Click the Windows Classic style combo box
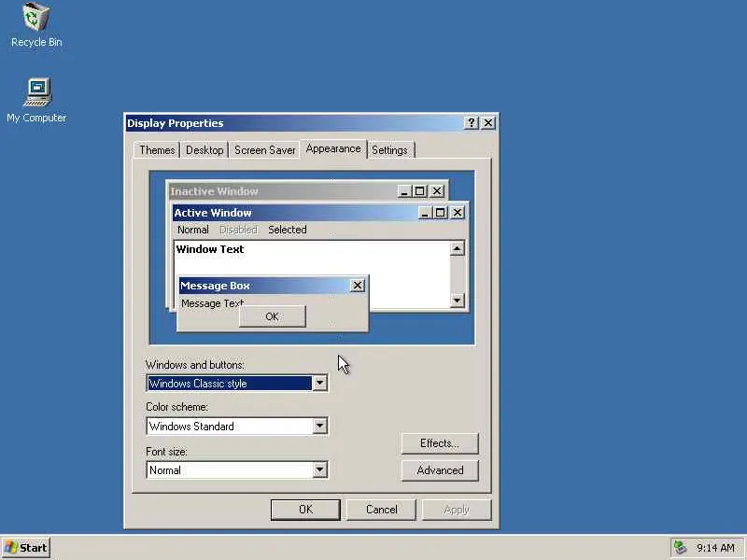This screenshot has width=747, height=560. click(x=237, y=383)
